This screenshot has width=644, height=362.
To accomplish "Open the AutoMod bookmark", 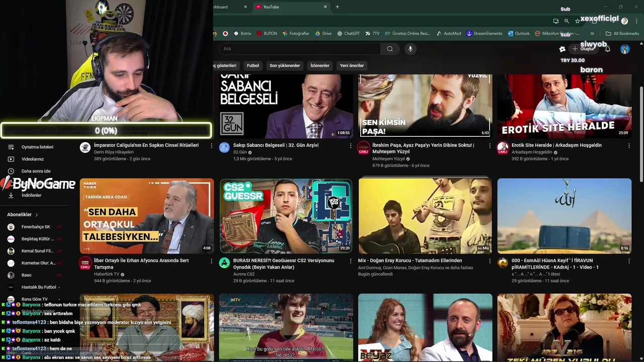I will coord(449,34).
